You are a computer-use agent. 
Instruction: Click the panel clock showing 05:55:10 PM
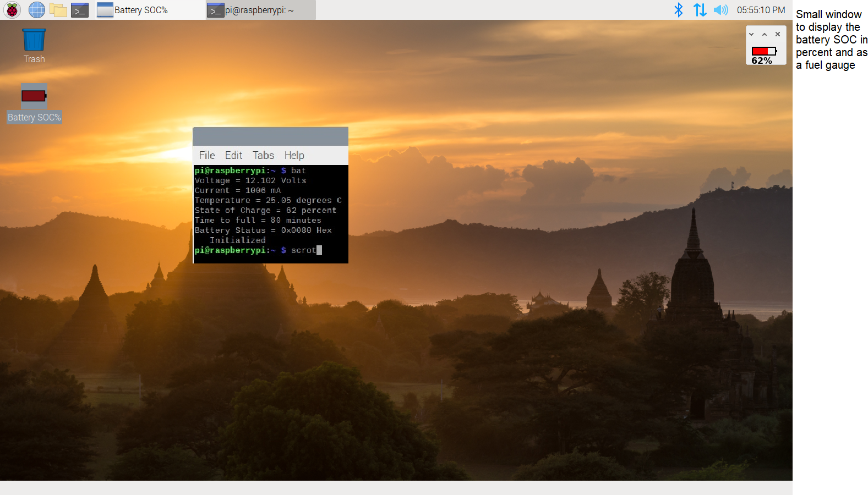coord(761,10)
